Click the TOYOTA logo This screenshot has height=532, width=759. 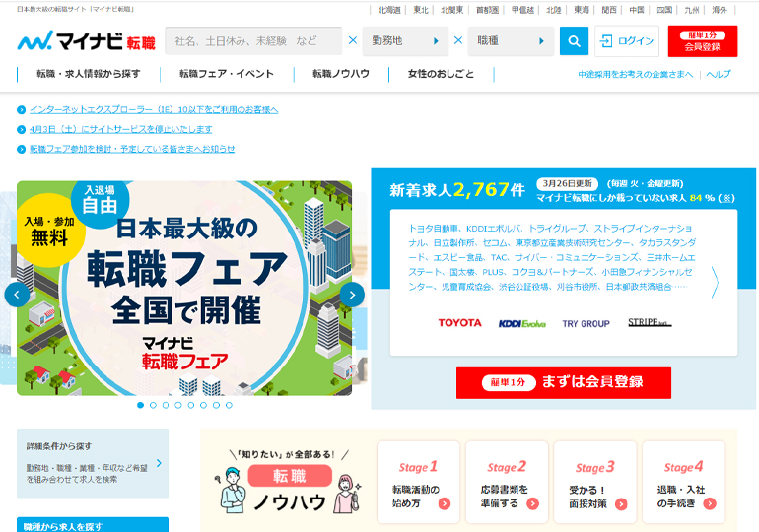click(x=460, y=322)
